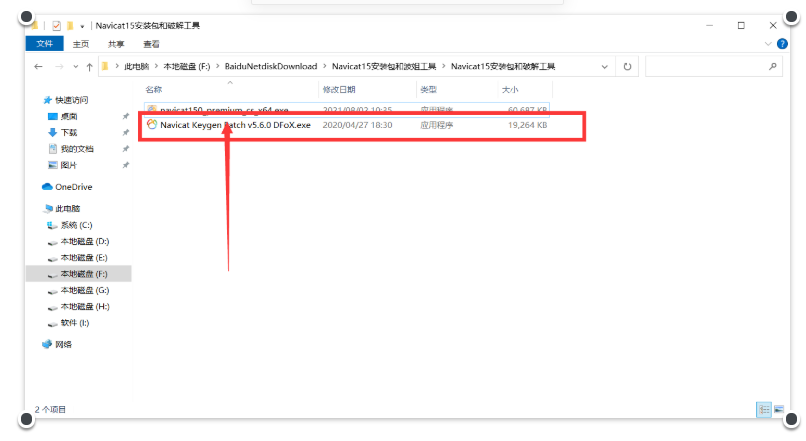
Task: Click the Forward navigation arrow
Action: 59,66
